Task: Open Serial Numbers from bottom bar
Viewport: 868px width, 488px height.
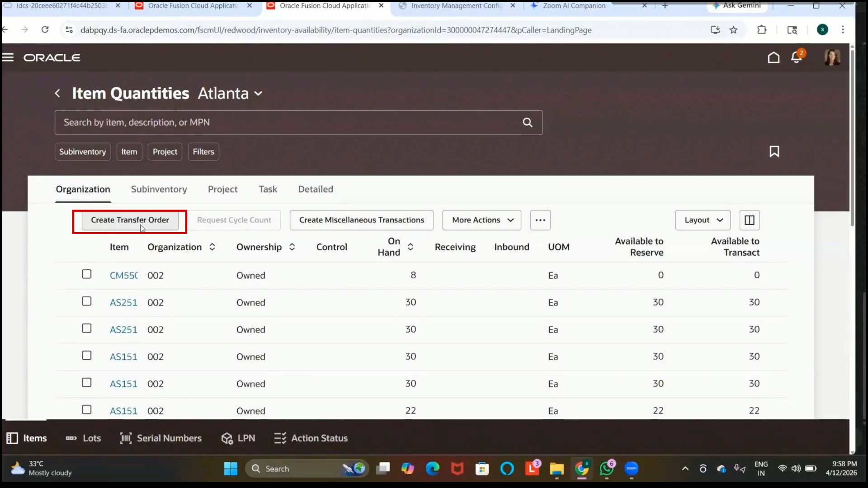Action: pos(160,438)
